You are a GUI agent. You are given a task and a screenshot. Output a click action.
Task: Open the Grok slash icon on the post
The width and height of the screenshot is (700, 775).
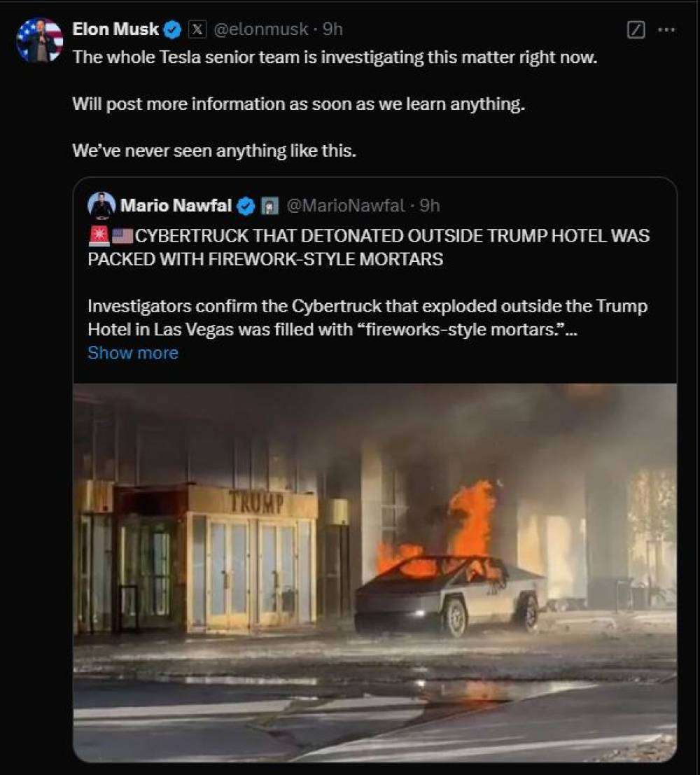(x=636, y=29)
